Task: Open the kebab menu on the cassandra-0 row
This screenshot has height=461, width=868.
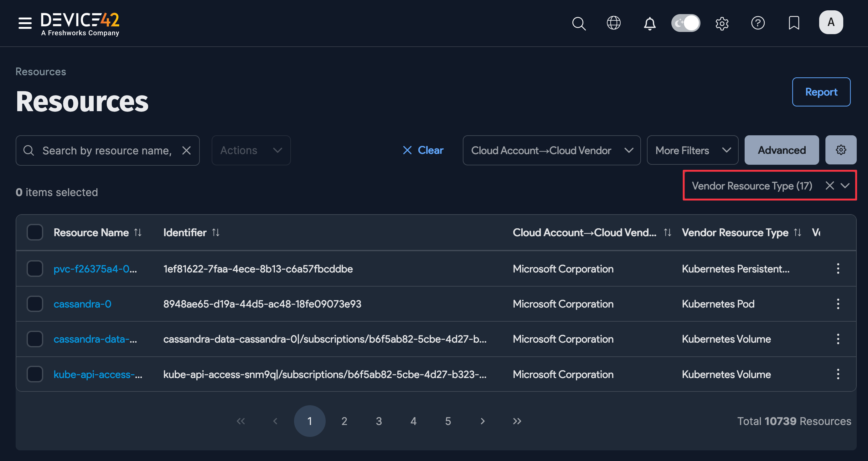Action: (838, 303)
